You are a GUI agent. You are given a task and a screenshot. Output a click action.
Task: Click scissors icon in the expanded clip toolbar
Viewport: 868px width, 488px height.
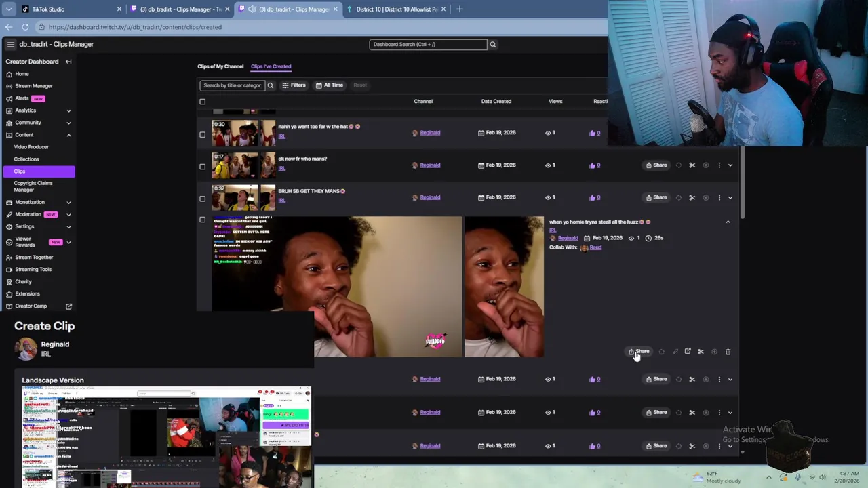pyautogui.click(x=701, y=352)
